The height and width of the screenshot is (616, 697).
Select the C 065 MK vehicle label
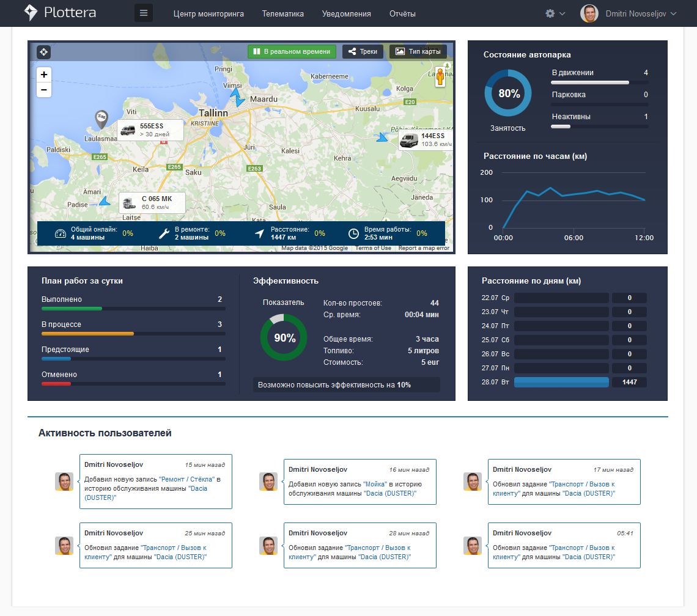tap(152, 203)
